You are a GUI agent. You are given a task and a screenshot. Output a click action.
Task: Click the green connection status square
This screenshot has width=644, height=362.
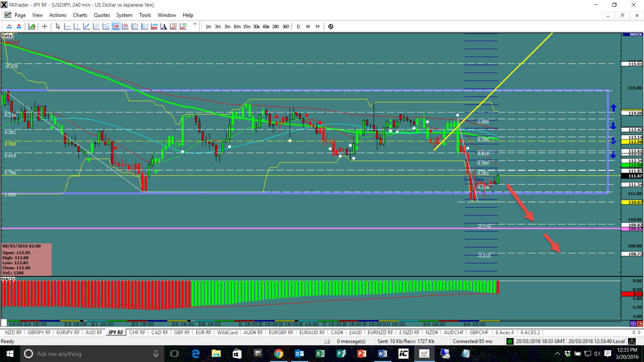click(510, 341)
